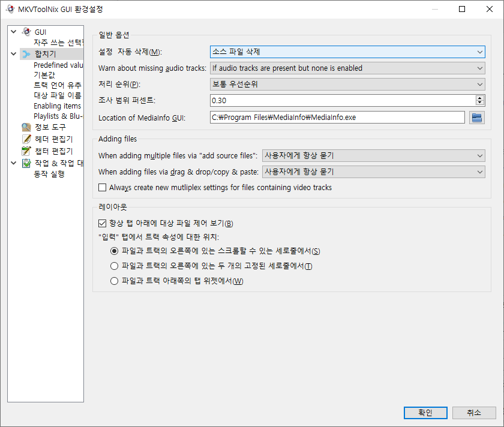The width and height of the screenshot is (504, 427).
Task: Select 두 개의 고정된 세로줄에서 radio option
Action: (x=114, y=266)
